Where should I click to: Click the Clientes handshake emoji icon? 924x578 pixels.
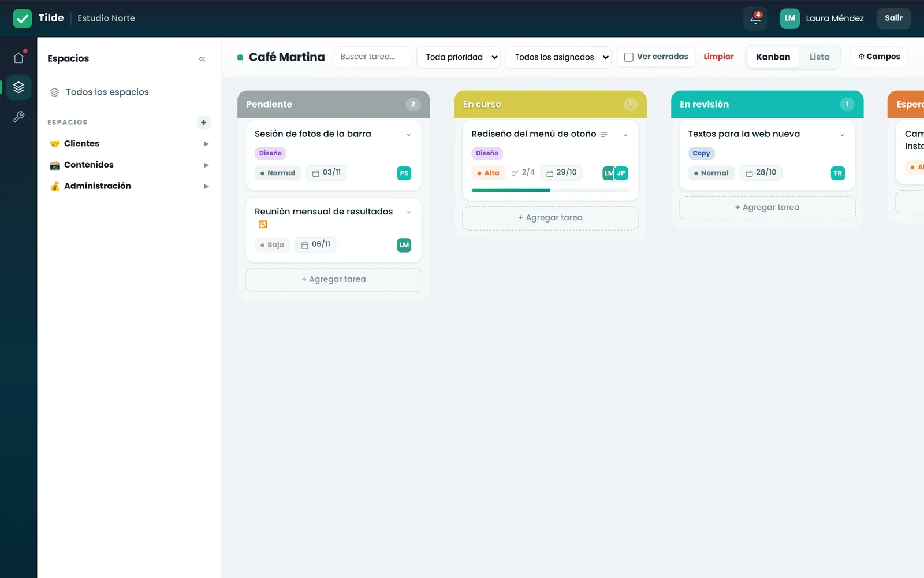(55, 144)
